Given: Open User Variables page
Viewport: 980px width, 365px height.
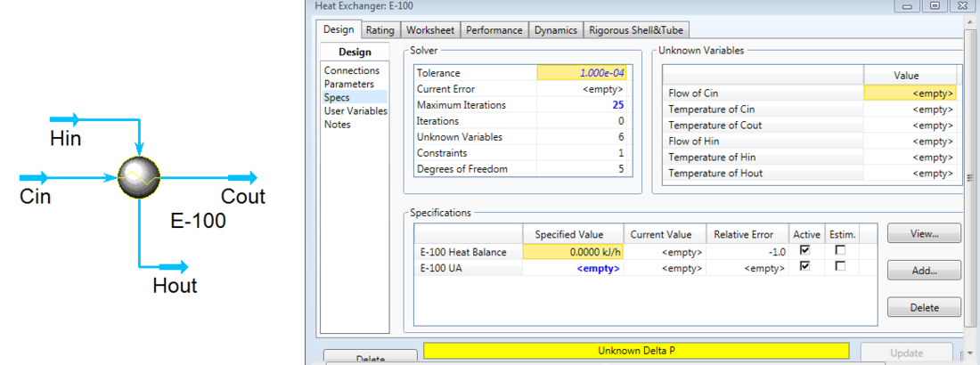Looking at the screenshot, I should pos(355,111).
